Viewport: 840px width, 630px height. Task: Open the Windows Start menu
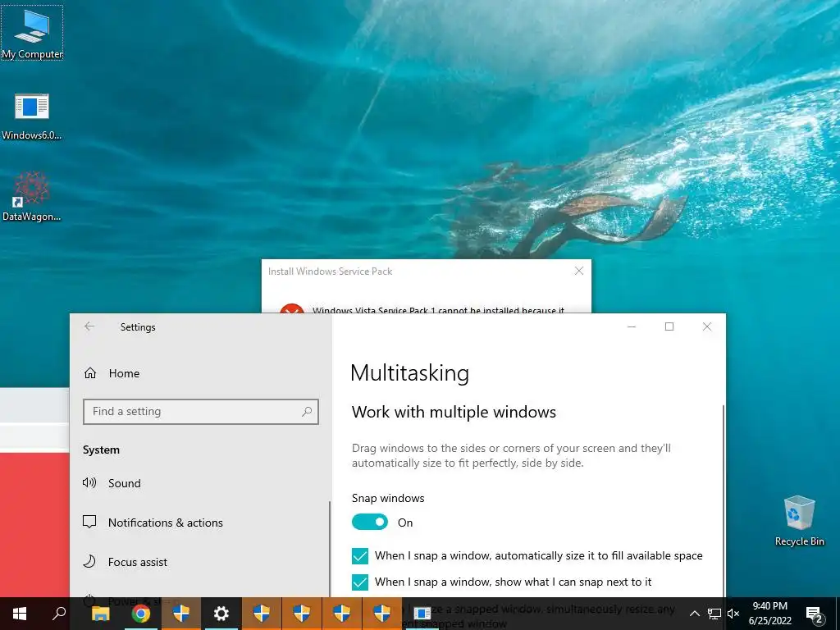[x=20, y=614]
